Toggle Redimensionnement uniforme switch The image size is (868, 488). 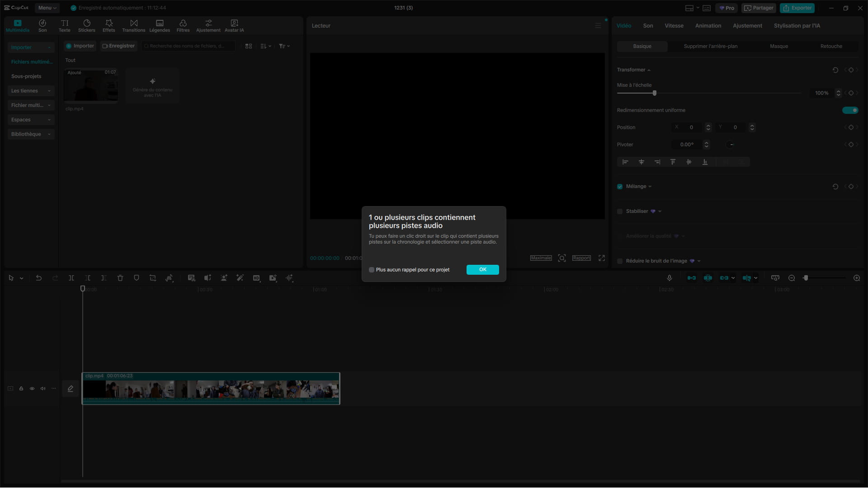[850, 110]
